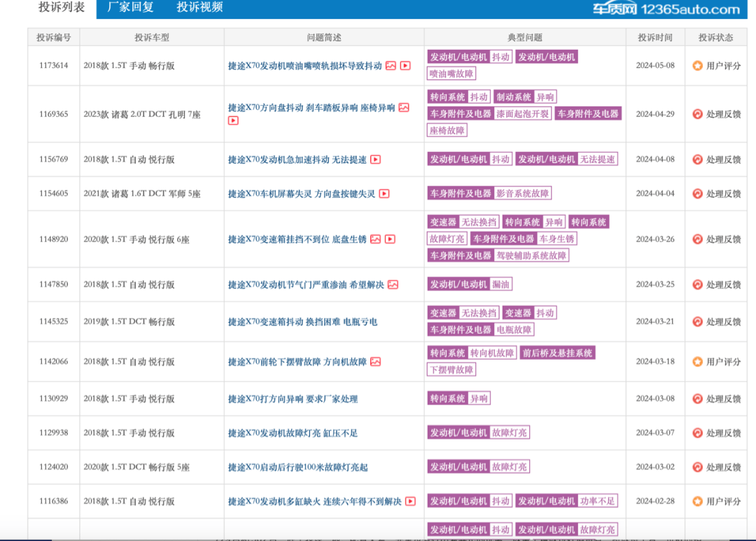The height and width of the screenshot is (541, 756).
Task: Open image icon for complaint 1169365
Action: (x=404, y=108)
